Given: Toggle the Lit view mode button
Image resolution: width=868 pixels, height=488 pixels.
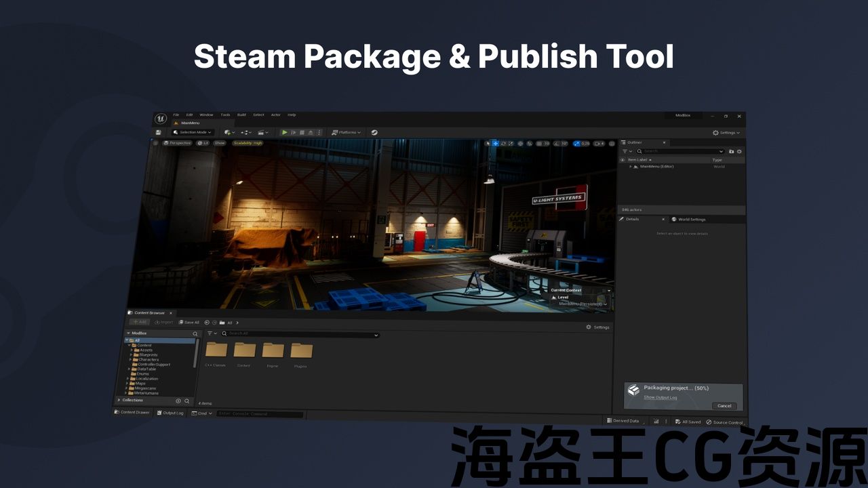Looking at the screenshot, I should pyautogui.click(x=203, y=143).
